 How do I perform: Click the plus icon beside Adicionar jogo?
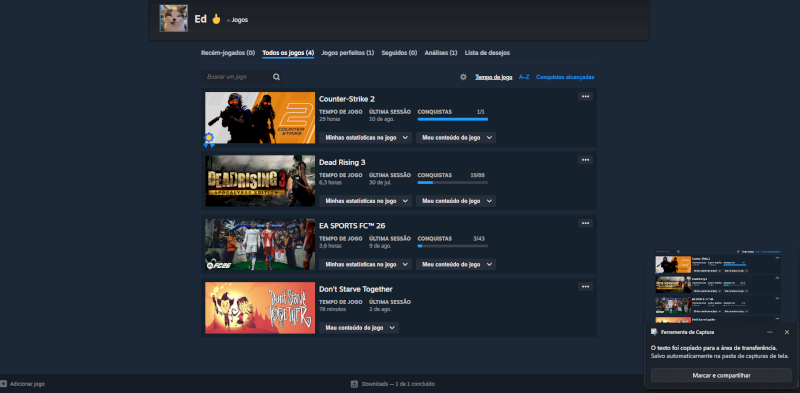click(x=4, y=384)
